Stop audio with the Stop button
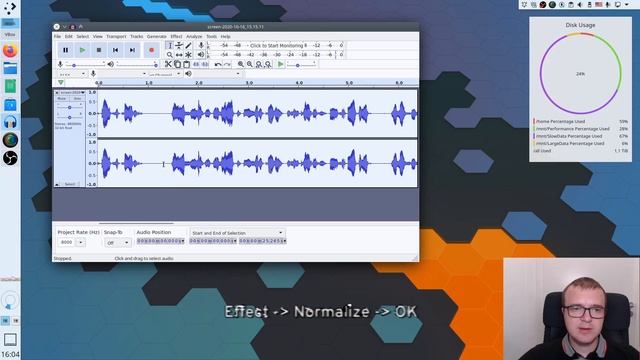Screen dimensions: 640x360 [x=99, y=50]
